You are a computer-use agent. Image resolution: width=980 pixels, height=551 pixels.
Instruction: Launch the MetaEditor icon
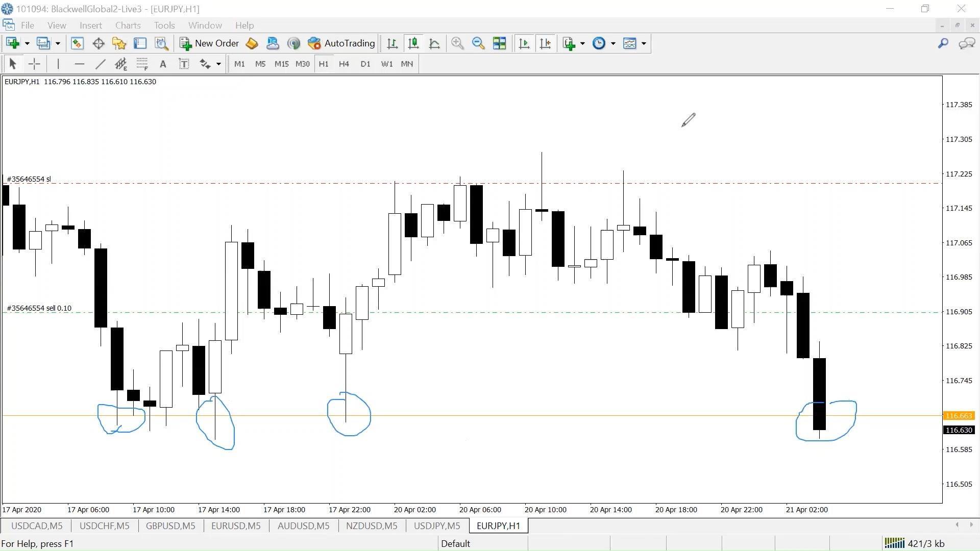252,43
